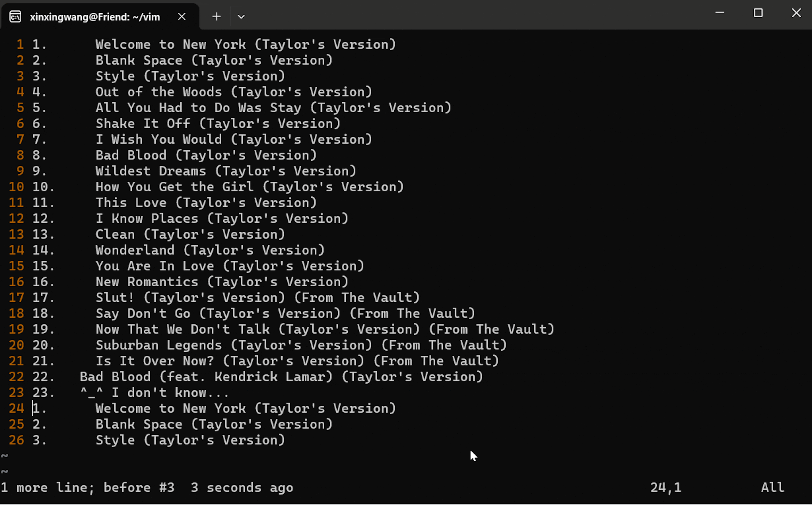This screenshot has height=505, width=812.
Task: Click the 'Shake It Off (Taylor's Version)' line
Action: coord(218,124)
